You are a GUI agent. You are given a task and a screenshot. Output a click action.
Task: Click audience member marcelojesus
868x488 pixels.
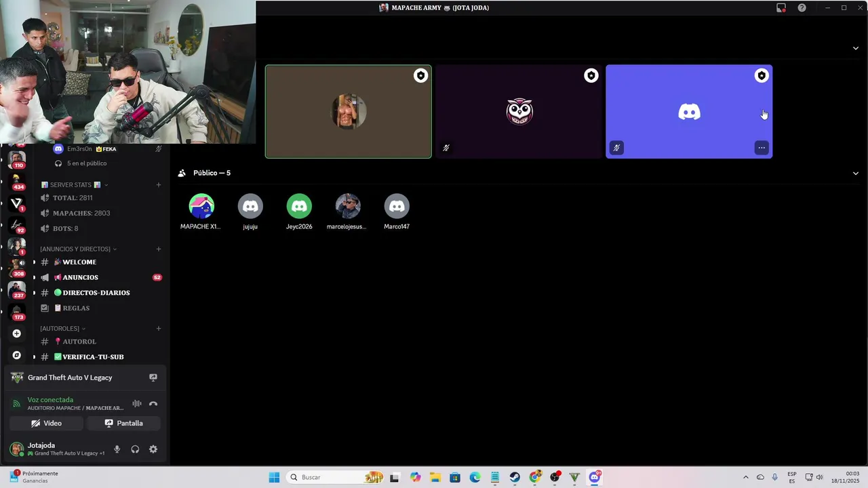[x=348, y=212]
